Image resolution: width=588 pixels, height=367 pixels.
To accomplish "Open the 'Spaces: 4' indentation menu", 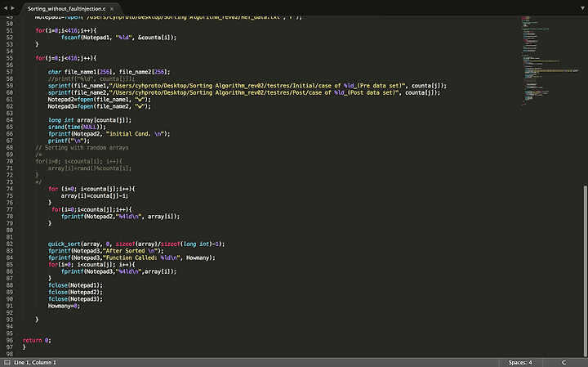I will [520, 362].
